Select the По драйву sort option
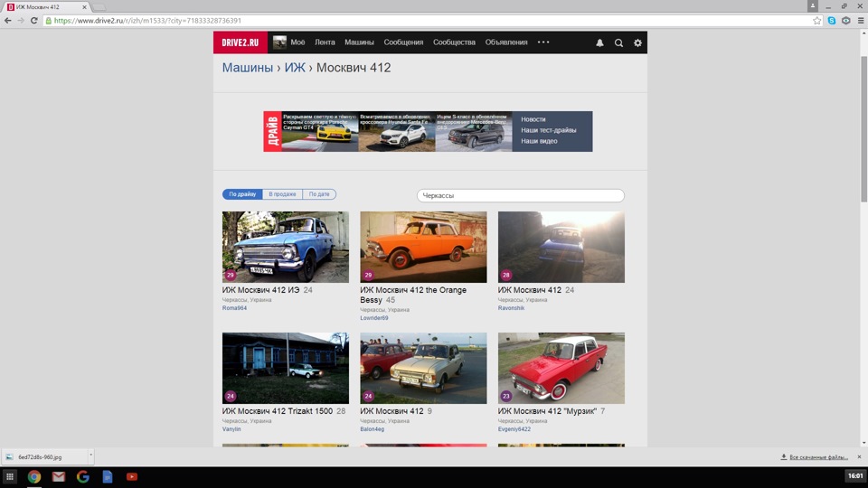 tap(242, 194)
